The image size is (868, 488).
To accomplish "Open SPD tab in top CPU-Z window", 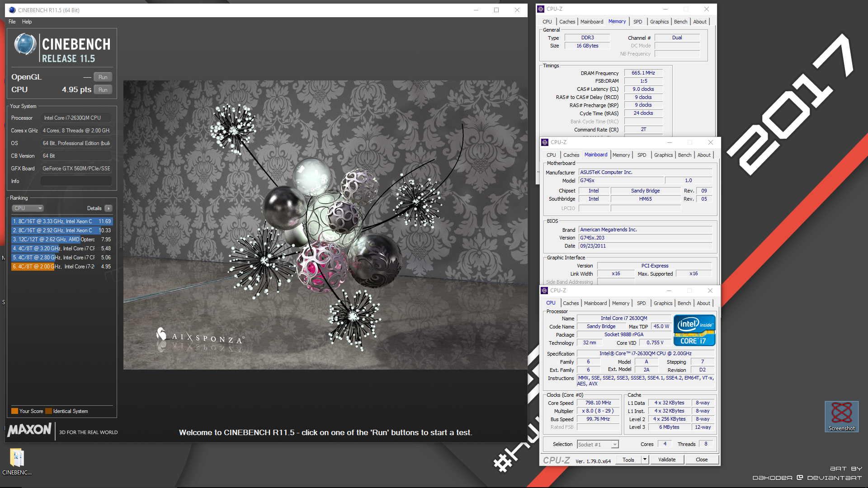I will point(637,22).
